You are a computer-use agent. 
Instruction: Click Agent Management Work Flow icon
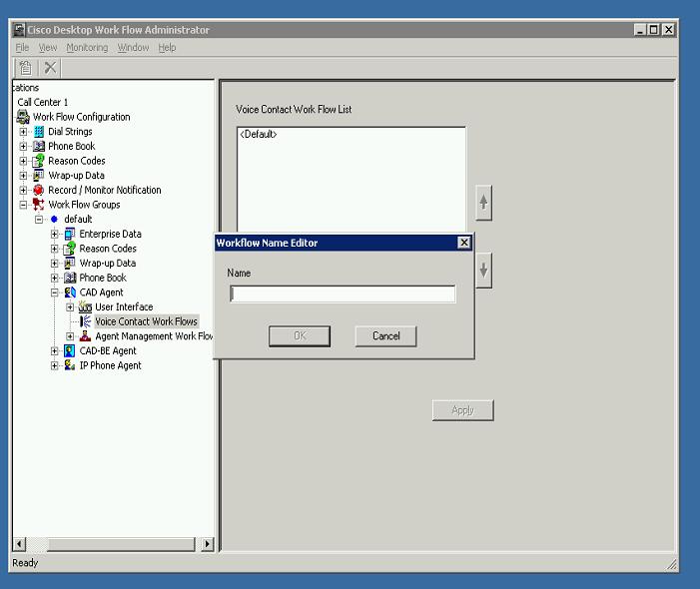coord(85,336)
